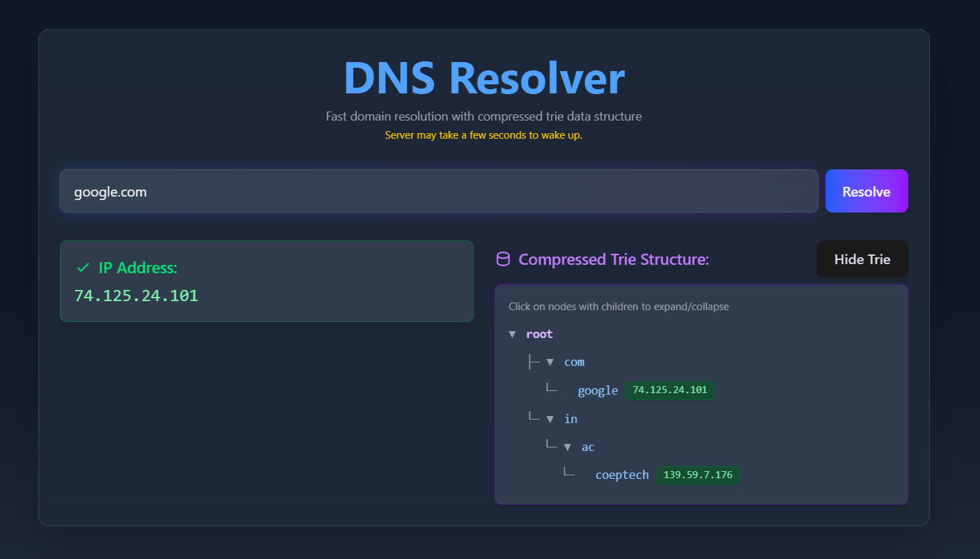This screenshot has width=980, height=559.
Task: Select the google node in the trie
Action: coord(598,390)
